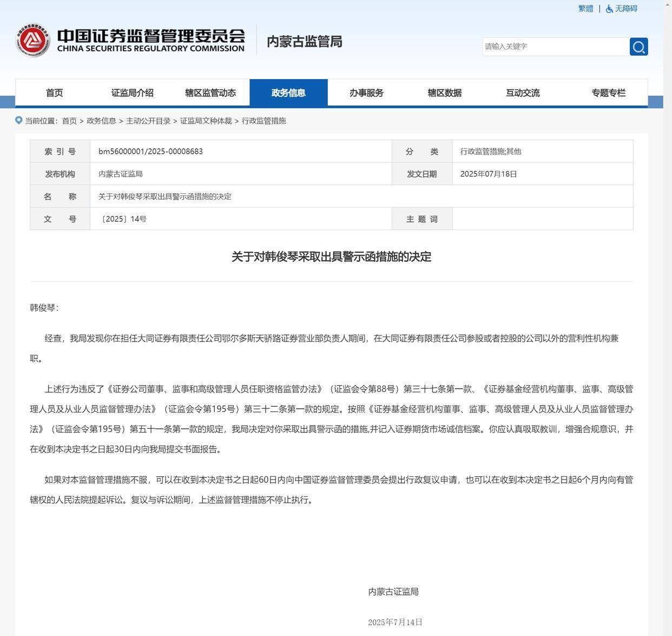This screenshot has height=636, width=672.
Task: Click the accessibility wheelchair icon
Action: (609, 9)
